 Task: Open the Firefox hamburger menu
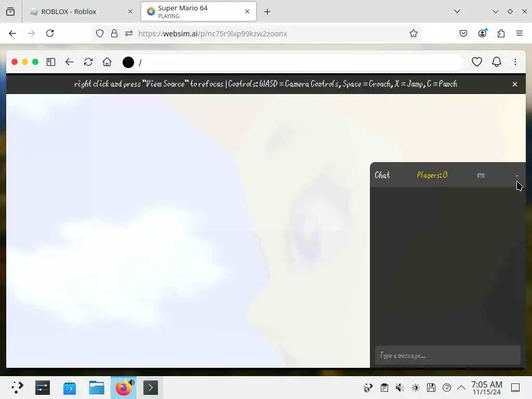pyautogui.click(x=520, y=33)
